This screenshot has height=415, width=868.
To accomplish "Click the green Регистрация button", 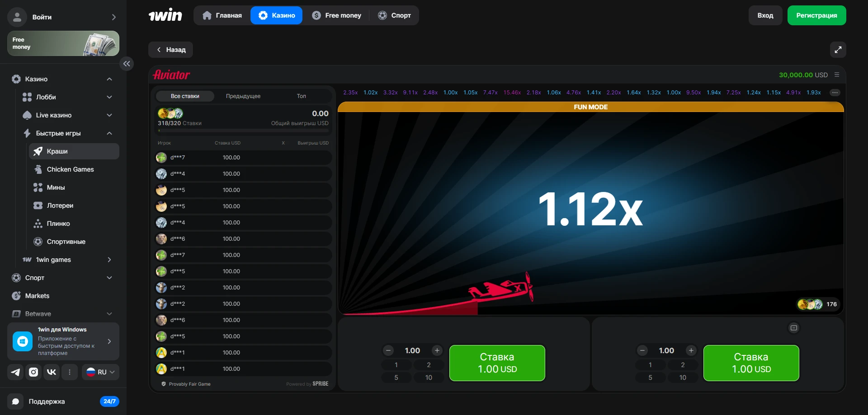I will coord(816,15).
